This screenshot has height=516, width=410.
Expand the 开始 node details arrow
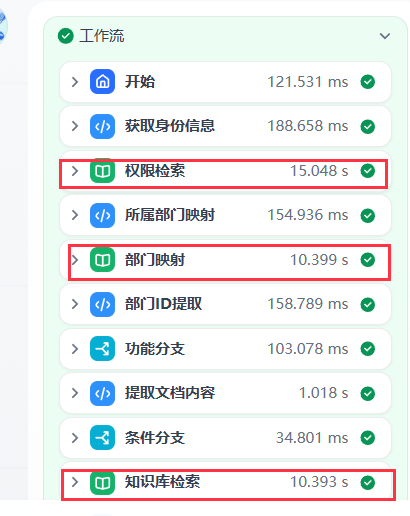click(75, 82)
